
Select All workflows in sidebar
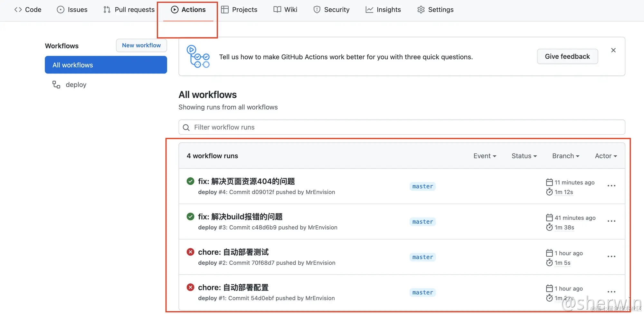[106, 65]
